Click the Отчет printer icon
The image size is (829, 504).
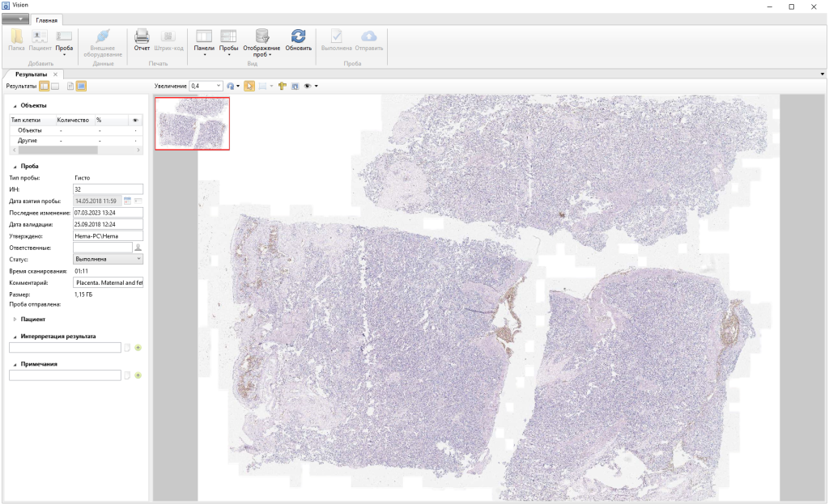coord(142,36)
